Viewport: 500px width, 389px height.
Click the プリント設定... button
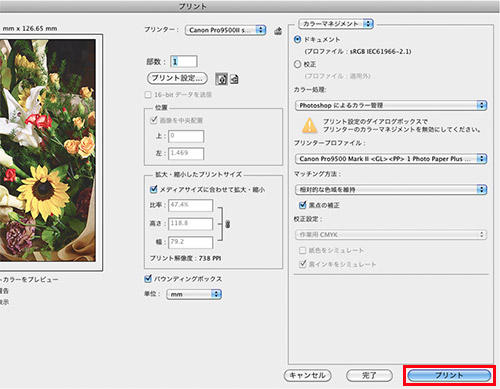click(177, 78)
